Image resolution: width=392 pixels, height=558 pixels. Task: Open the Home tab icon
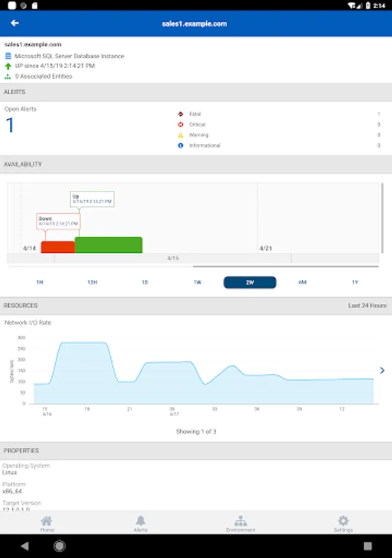(46, 521)
